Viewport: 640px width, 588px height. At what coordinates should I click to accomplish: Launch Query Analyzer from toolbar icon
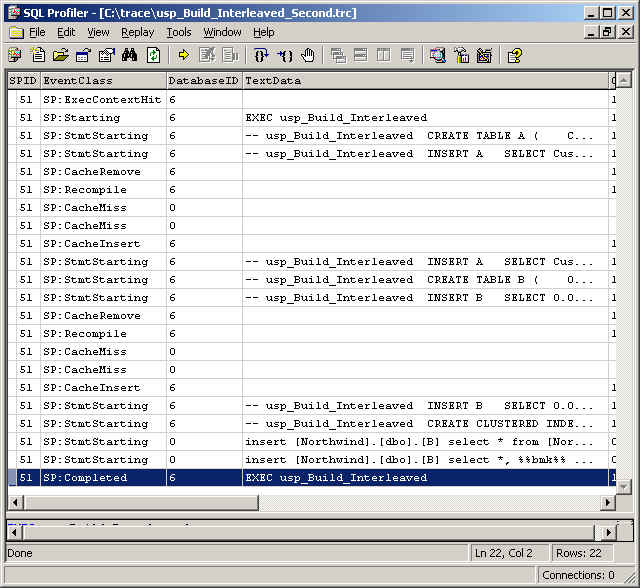tap(438, 55)
